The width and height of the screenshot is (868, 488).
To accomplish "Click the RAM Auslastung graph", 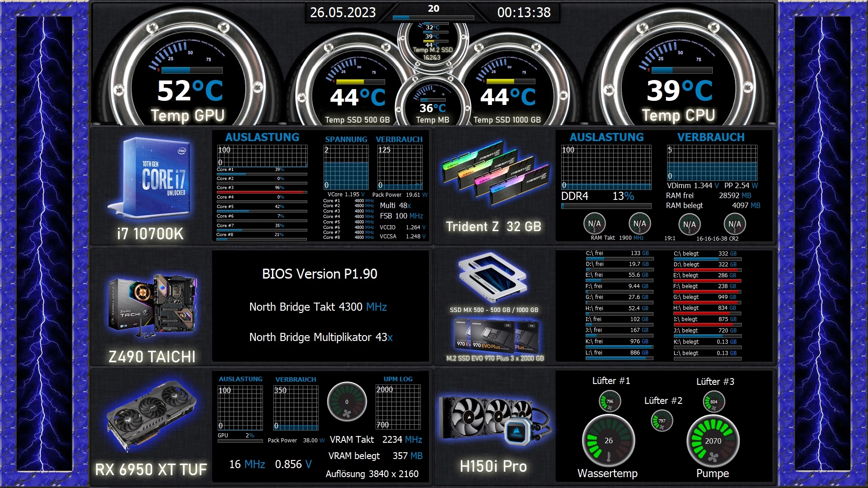I will coord(606,167).
